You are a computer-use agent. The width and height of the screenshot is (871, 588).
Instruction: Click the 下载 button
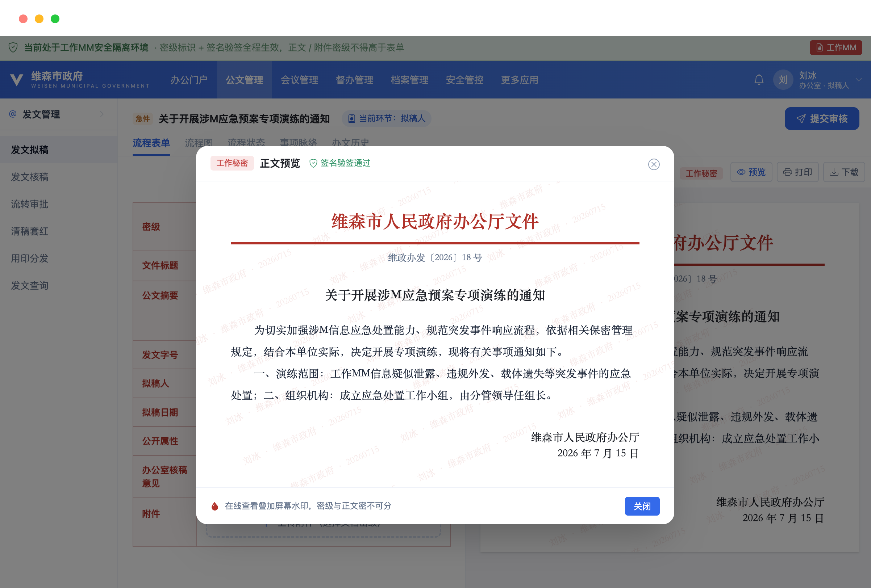pyautogui.click(x=844, y=172)
